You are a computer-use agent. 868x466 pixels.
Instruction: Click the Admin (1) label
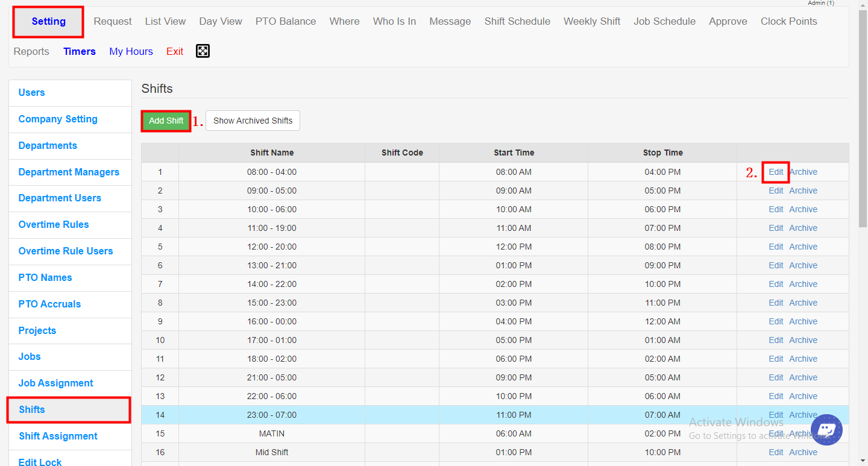pos(821,3)
